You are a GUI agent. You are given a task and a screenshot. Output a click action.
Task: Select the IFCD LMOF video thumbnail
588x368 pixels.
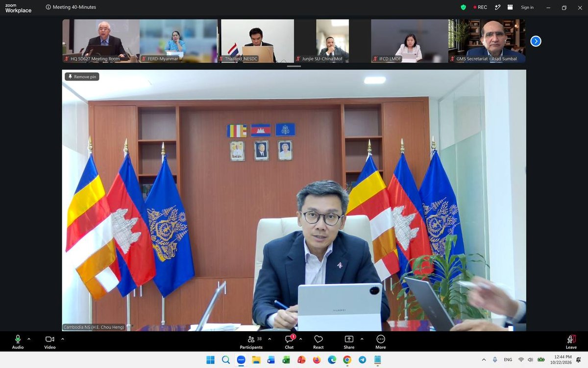410,41
